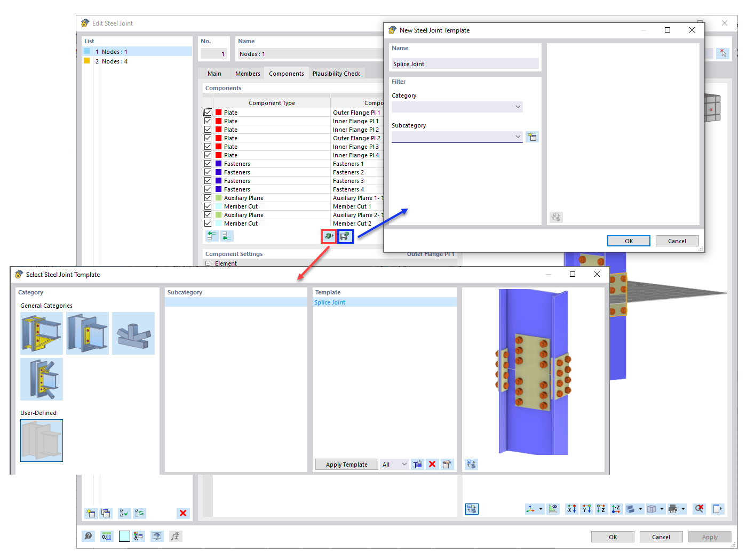Delete the selected template

[432, 464]
